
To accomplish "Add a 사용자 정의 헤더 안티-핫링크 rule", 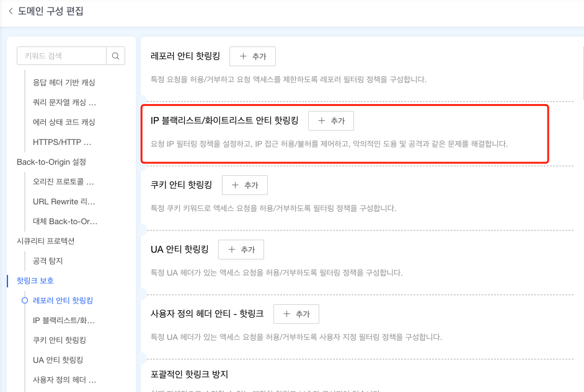I will click(296, 314).
